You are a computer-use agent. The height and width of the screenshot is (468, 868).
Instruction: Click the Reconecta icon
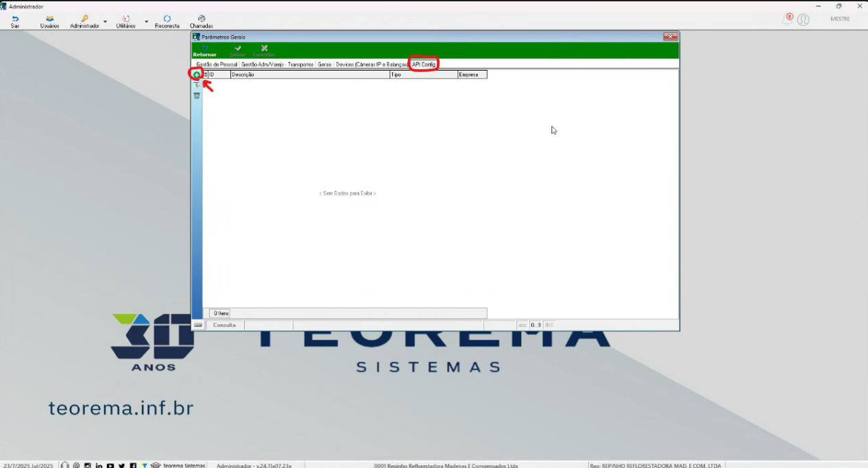click(x=167, y=22)
